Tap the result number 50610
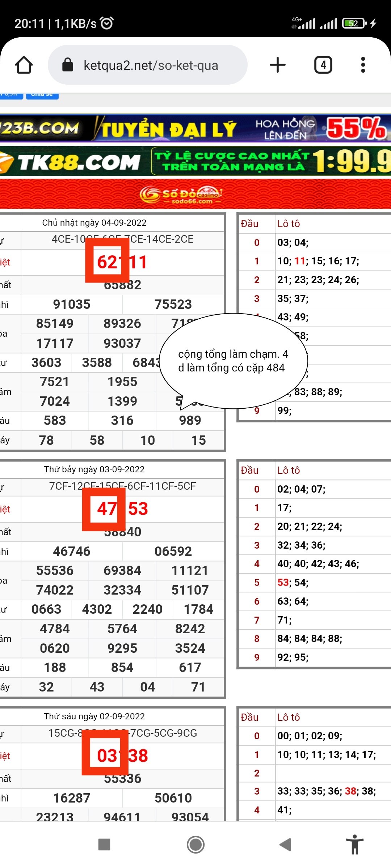Image resolution: width=391 pixels, height=868 pixels. tap(173, 798)
